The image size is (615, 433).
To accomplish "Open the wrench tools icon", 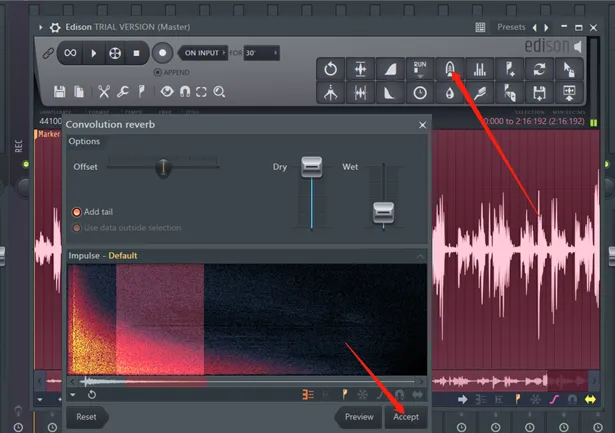I will click(x=123, y=91).
